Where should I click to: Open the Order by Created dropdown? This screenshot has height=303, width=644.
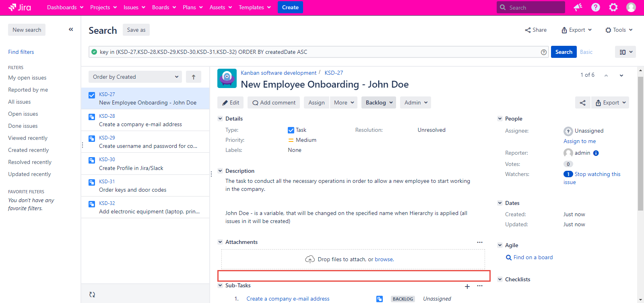point(135,77)
